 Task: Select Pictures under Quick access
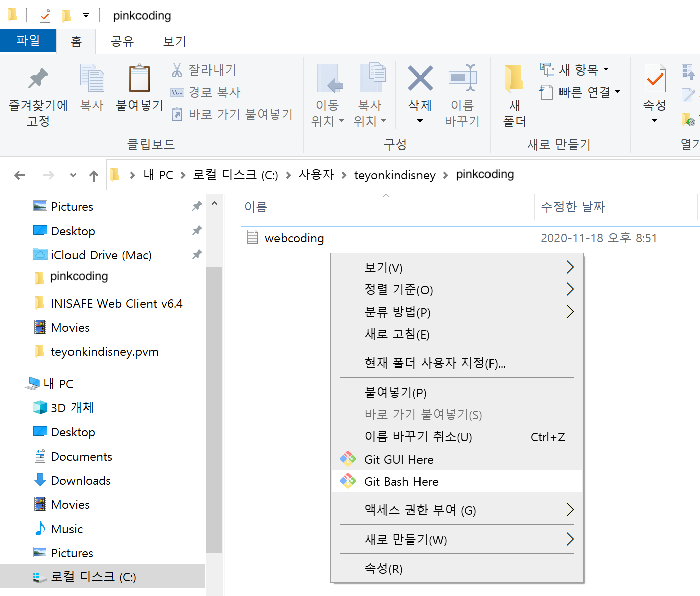coord(72,207)
